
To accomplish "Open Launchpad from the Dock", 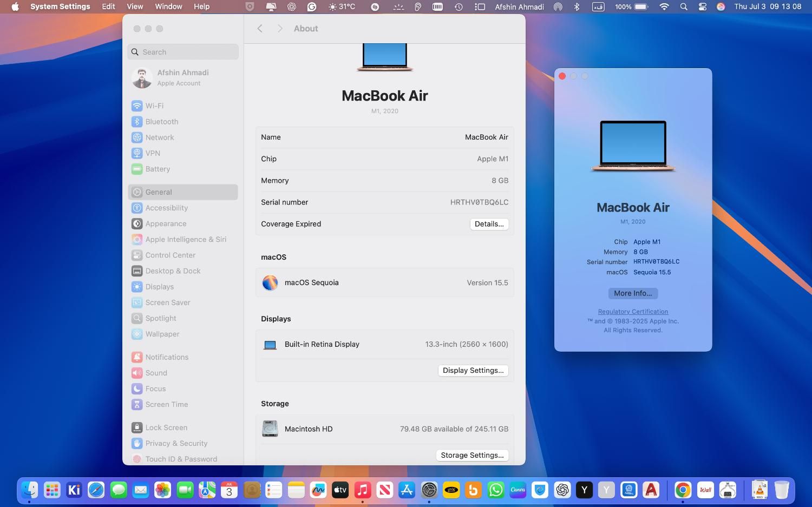I will coord(52,490).
